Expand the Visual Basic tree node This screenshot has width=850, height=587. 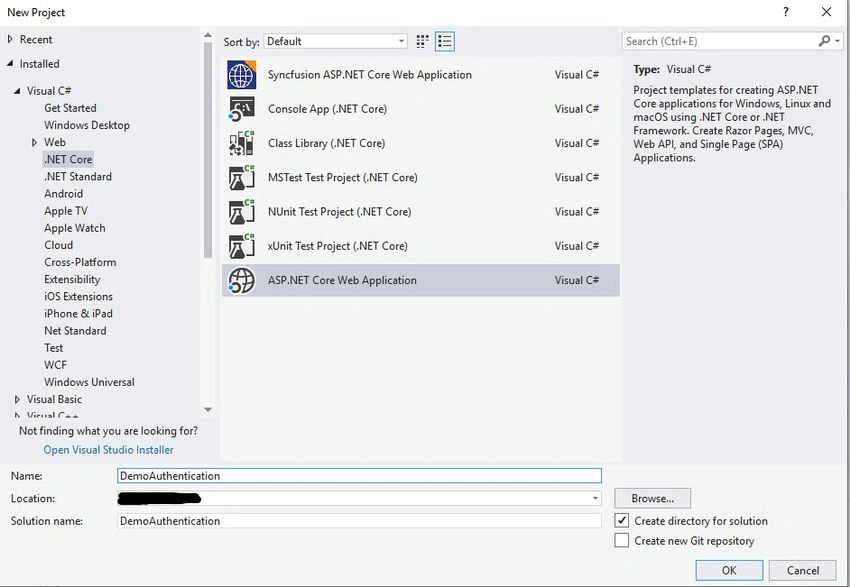(17, 399)
